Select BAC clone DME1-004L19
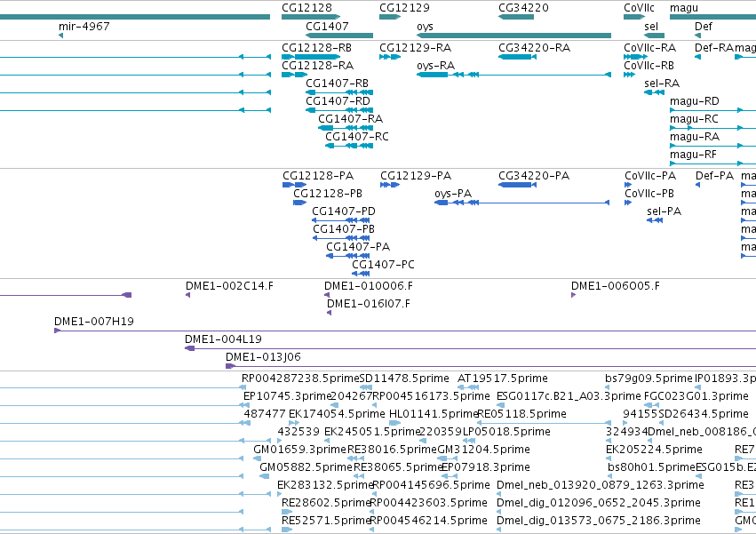The image size is (756, 534). [470, 349]
